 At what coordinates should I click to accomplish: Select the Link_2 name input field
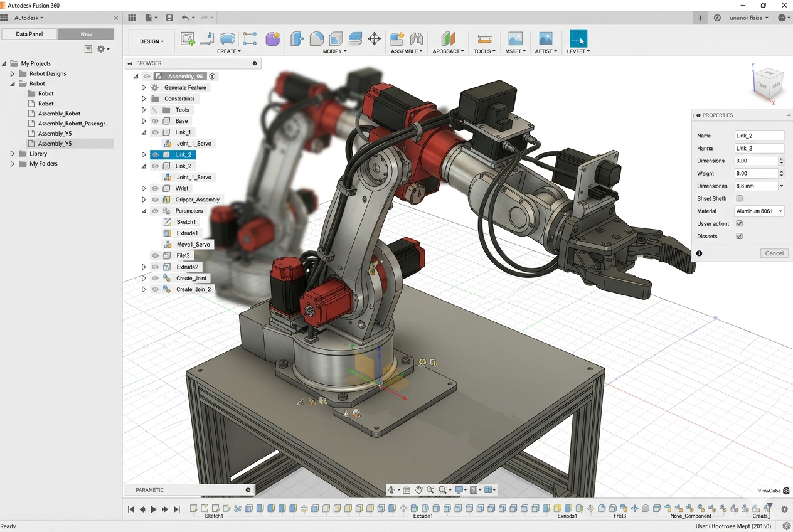pos(759,135)
